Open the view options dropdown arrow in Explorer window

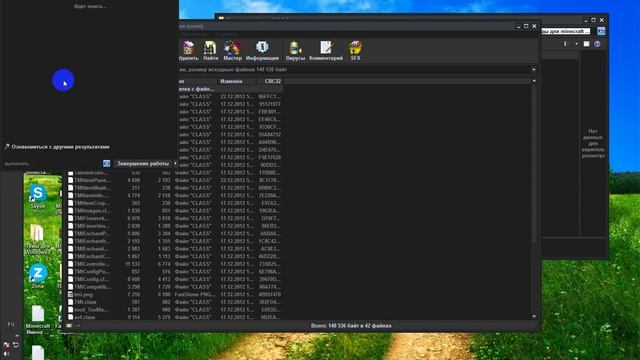576,44
